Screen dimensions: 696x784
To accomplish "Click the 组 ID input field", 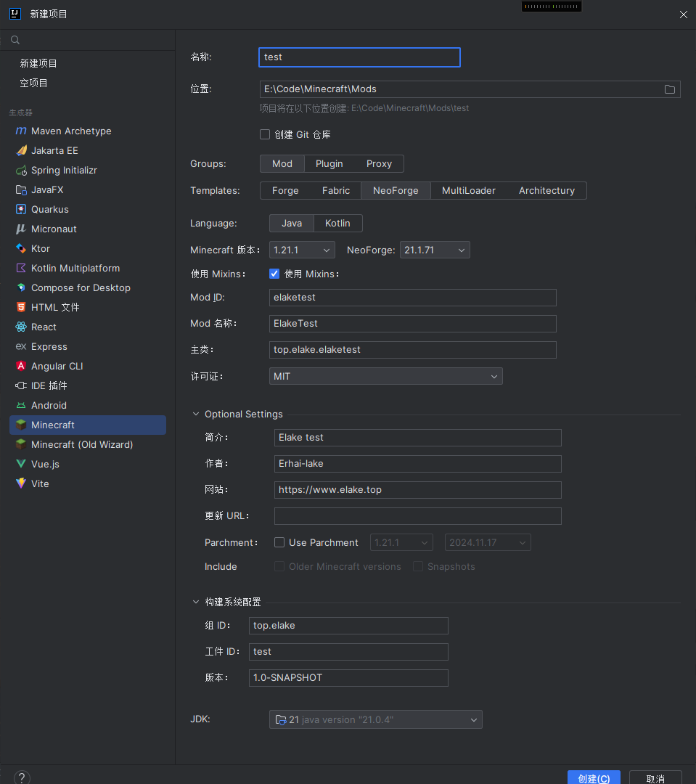I will (x=348, y=626).
